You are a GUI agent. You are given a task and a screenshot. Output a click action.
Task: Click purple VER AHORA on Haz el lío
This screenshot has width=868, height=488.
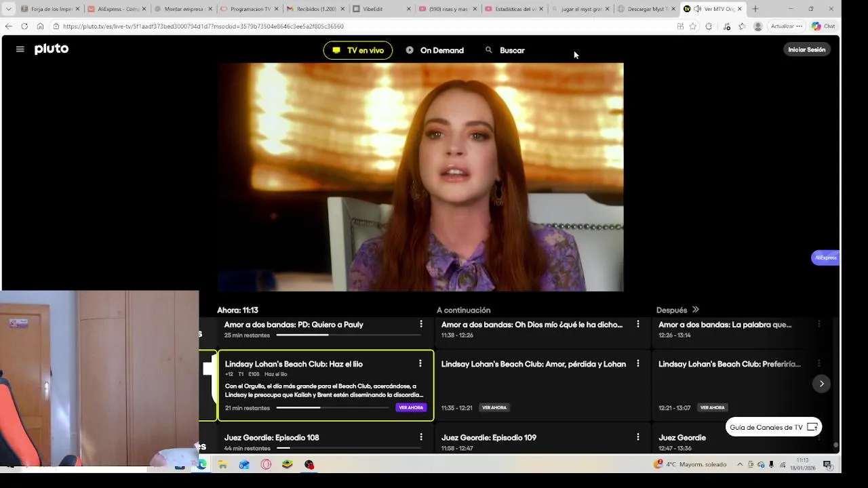click(x=411, y=407)
